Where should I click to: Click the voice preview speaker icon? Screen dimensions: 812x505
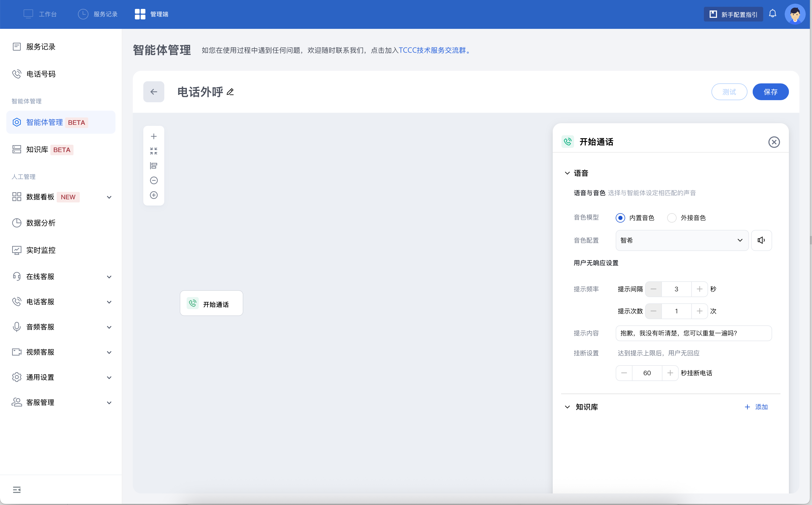(x=761, y=240)
